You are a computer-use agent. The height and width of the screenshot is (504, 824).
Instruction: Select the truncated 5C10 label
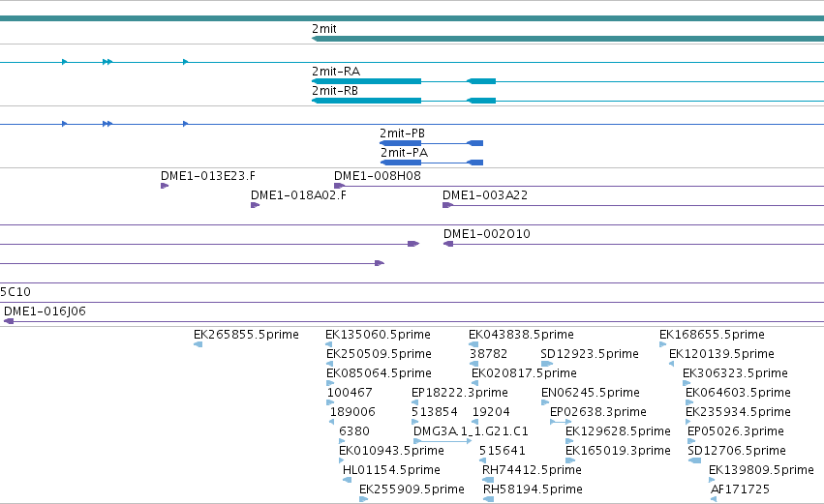(15, 292)
